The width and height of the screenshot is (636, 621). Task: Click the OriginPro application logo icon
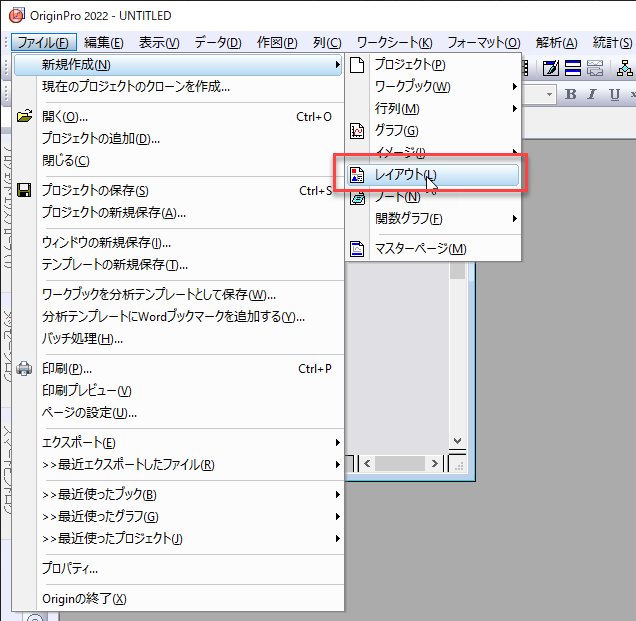[x=17, y=16]
